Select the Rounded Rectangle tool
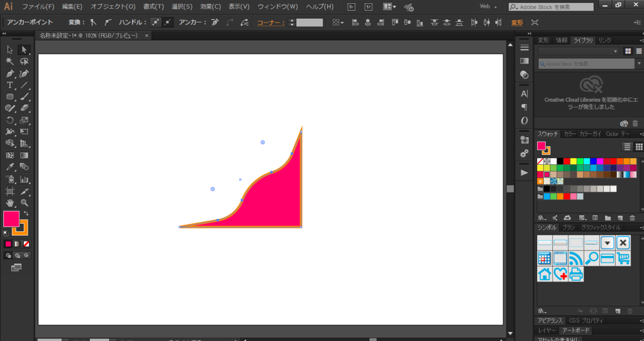The height and width of the screenshot is (341, 644). [x=10, y=96]
